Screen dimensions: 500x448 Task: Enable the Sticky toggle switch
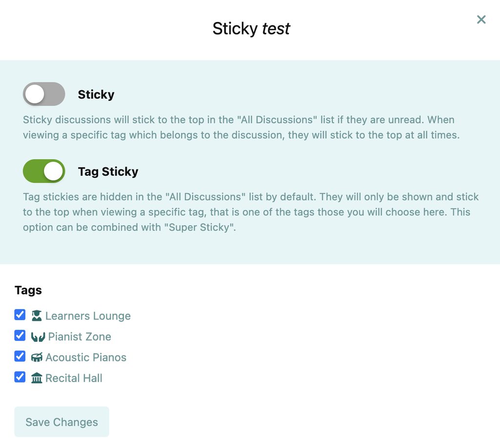point(44,94)
